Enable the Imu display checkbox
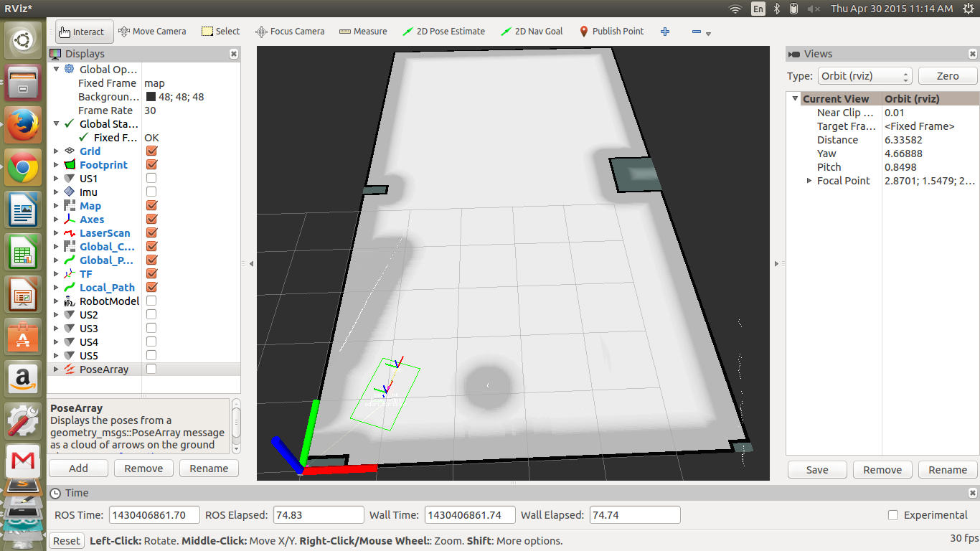Screen dimensions: 980x551 [151, 192]
